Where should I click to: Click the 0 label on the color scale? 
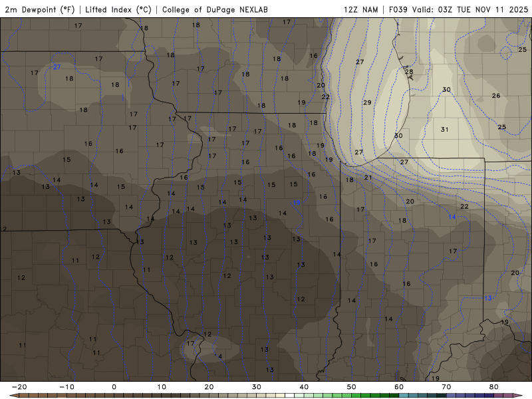point(114,387)
